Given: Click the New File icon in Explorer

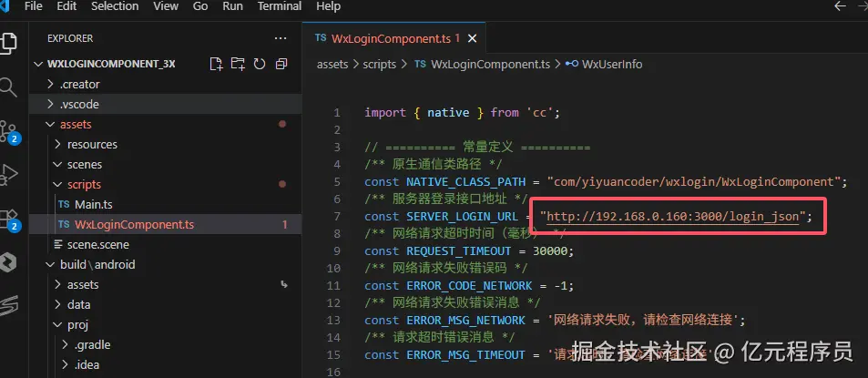Looking at the screenshot, I should click(216, 64).
